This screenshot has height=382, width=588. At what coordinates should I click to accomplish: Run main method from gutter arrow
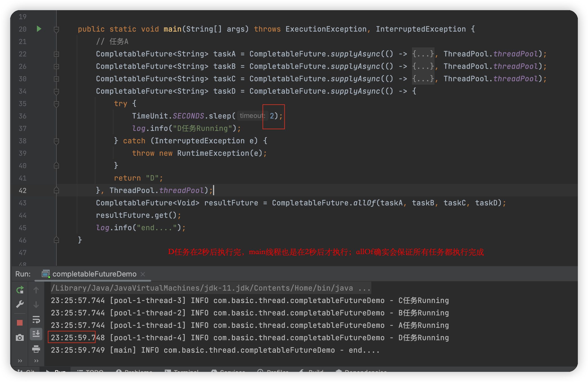(x=39, y=29)
